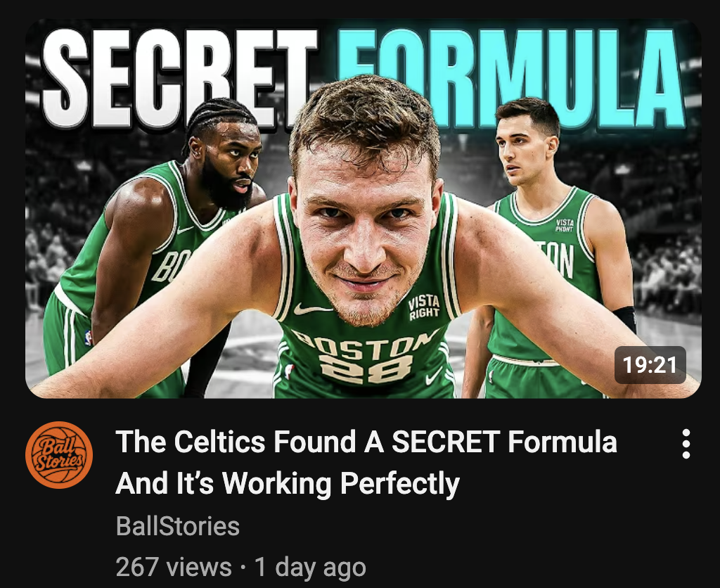Click the VISTA patch on right player's jersey

[564, 225]
